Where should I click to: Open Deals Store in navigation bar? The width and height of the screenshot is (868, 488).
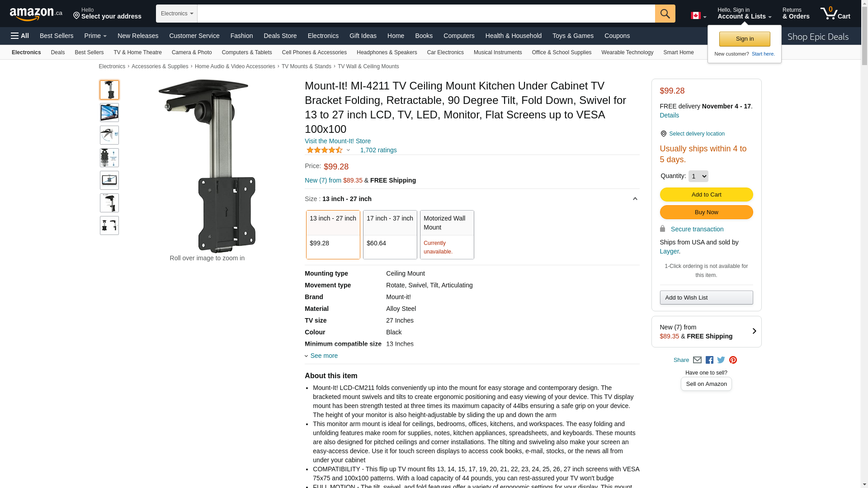pyautogui.click(x=280, y=36)
